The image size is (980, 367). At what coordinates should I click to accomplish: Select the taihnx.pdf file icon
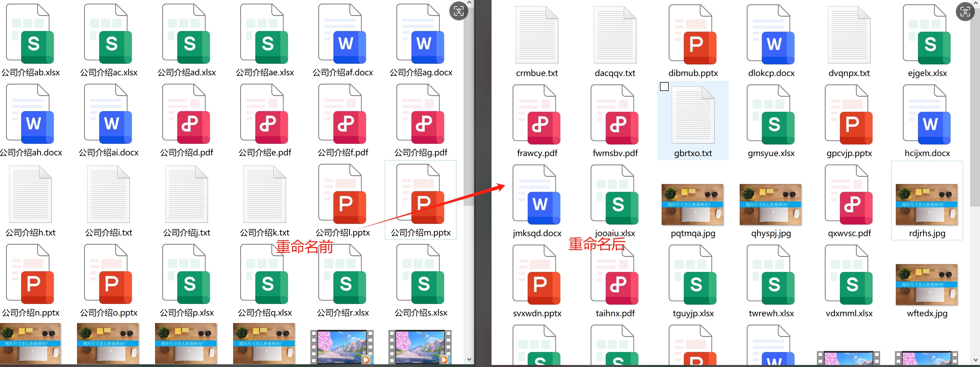point(615,275)
